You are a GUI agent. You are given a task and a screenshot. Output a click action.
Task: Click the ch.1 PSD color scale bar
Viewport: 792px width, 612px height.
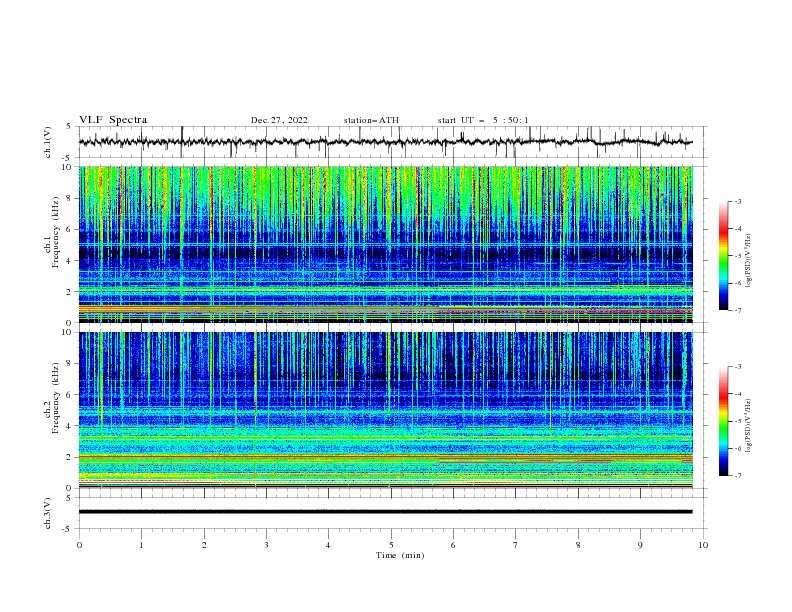point(724,256)
